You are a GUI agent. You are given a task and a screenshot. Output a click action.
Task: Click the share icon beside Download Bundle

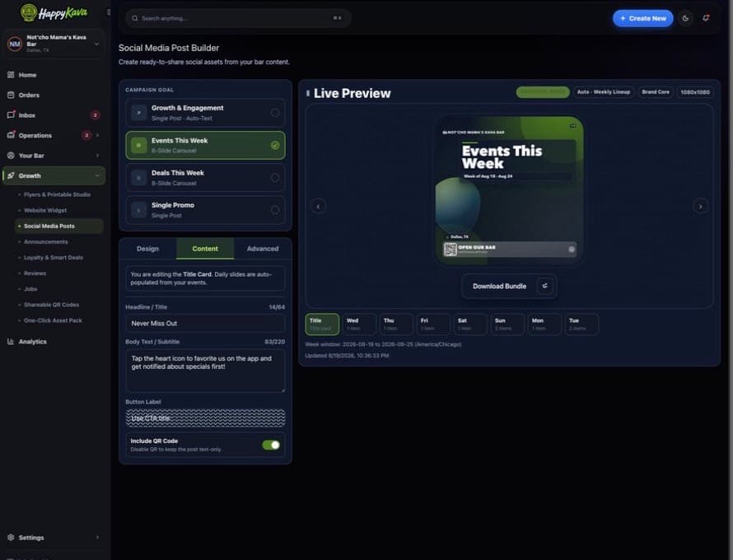[x=544, y=286]
